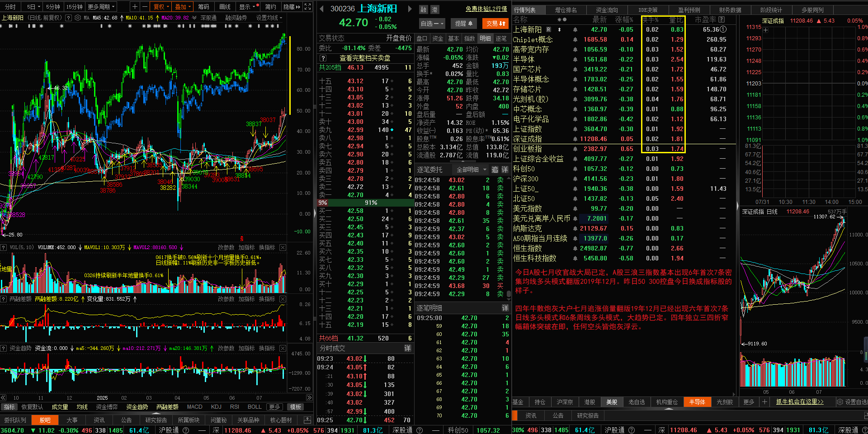868x434 pixels.
Task: Close the VOL indicator panel with X
Action: (283, 247)
